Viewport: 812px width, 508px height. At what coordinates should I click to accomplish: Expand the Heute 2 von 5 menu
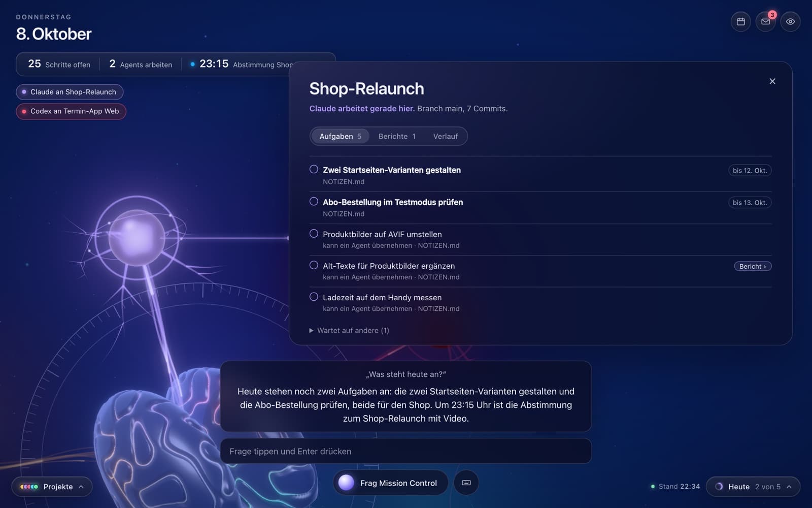click(x=753, y=487)
